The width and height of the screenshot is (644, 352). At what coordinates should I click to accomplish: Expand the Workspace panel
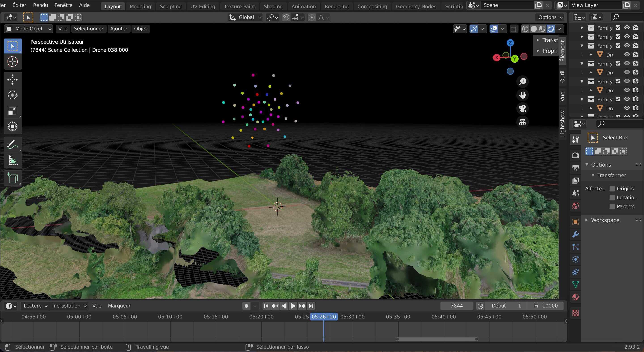[605, 220]
